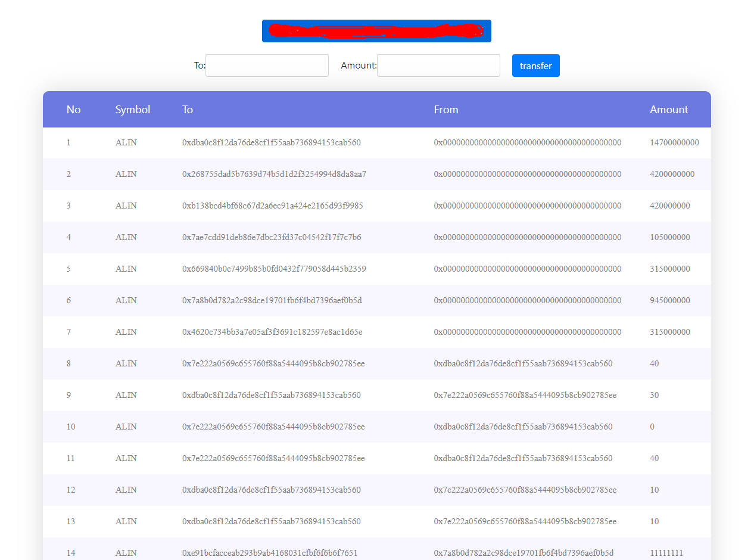This screenshot has height=560, width=754.
Task: Select the ALIN symbol in row 5
Action: pyautogui.click(x=126, y=269)
